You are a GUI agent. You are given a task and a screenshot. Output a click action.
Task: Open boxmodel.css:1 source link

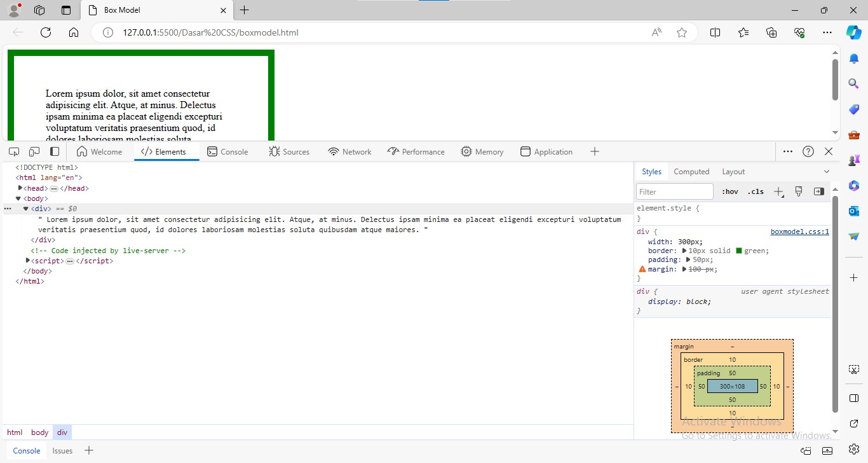pos(799,232)
